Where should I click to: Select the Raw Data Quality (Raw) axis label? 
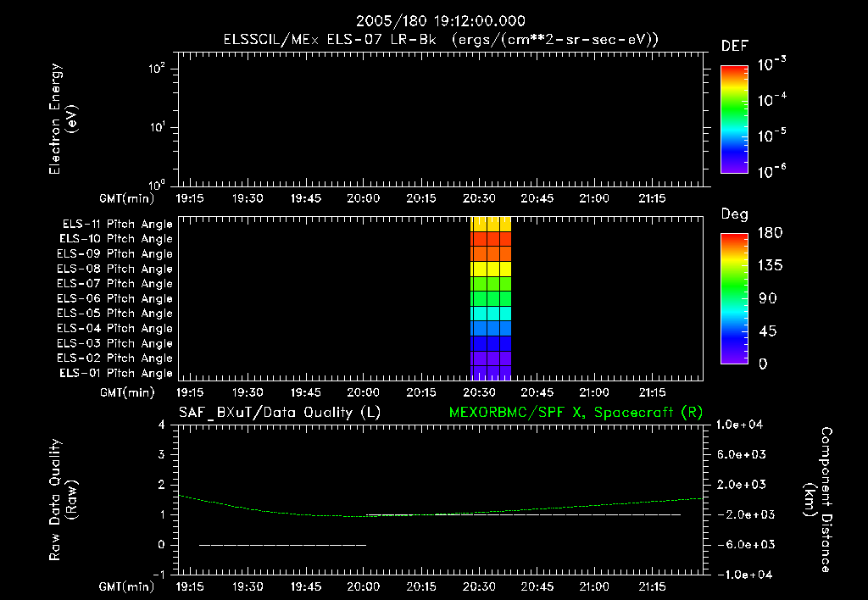tap(63, 500)
